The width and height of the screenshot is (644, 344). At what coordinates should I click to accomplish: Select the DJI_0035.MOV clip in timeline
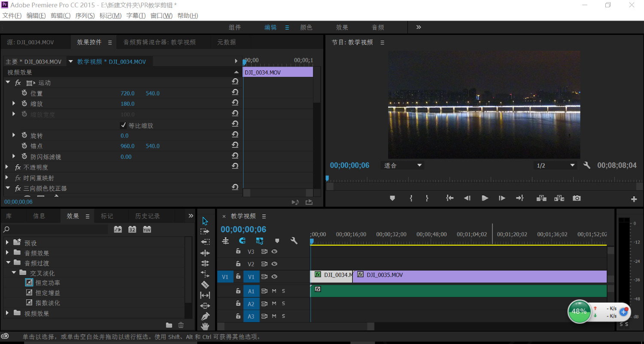480,276
